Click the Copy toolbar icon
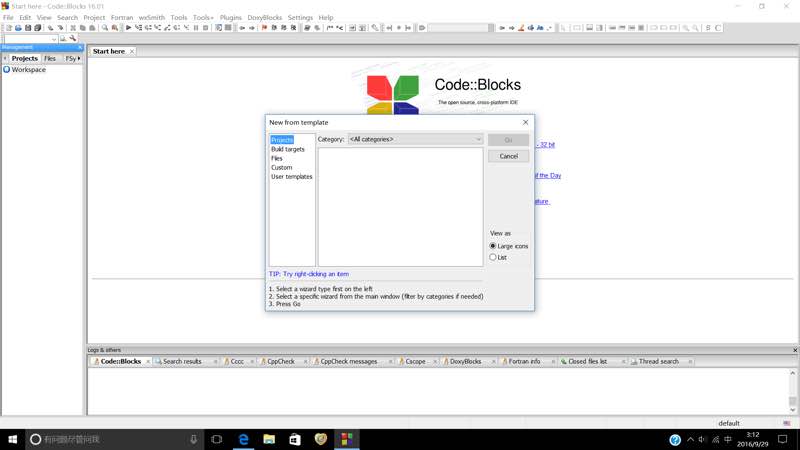The width and height of the screenshot is (800, 450). [x=83, y=28]
